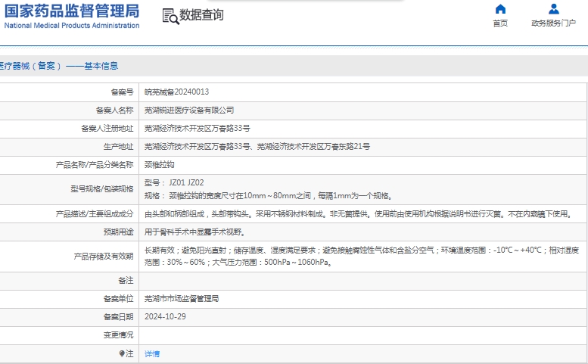Click the intended use text 用于骨科手术中显露手术视野
Screen dimensions: 588x364
(x=195, y=232)
